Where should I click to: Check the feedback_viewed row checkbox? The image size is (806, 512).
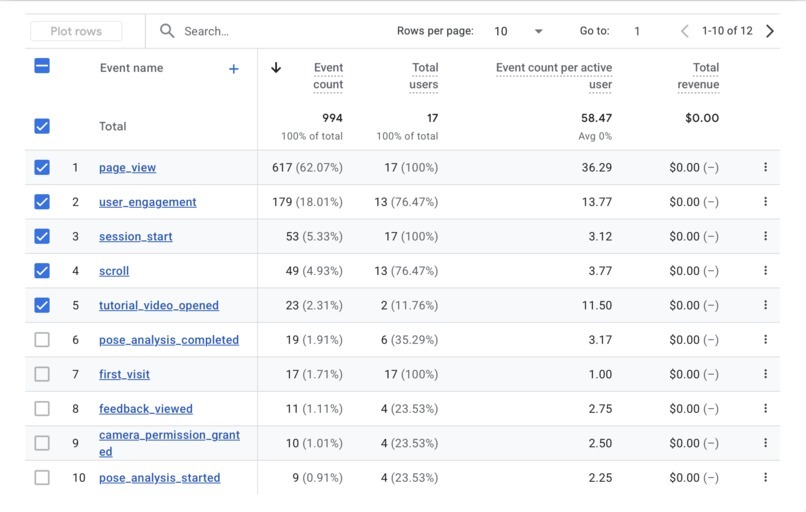42,409
